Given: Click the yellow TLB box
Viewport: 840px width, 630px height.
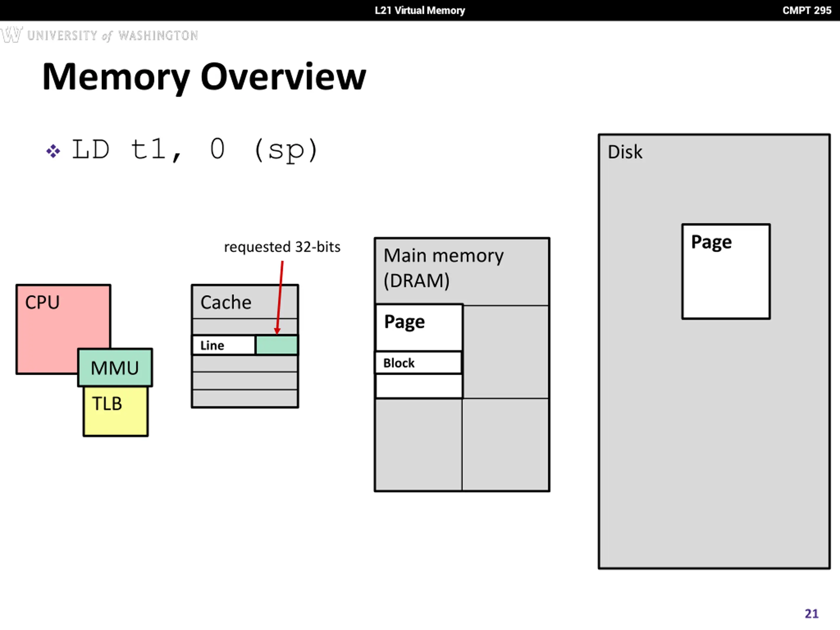Looking at the screenshot, I should 115,411.
